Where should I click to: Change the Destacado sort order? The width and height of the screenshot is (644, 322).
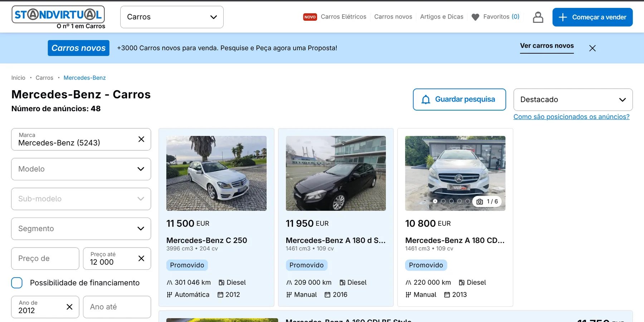click(573, 99)
